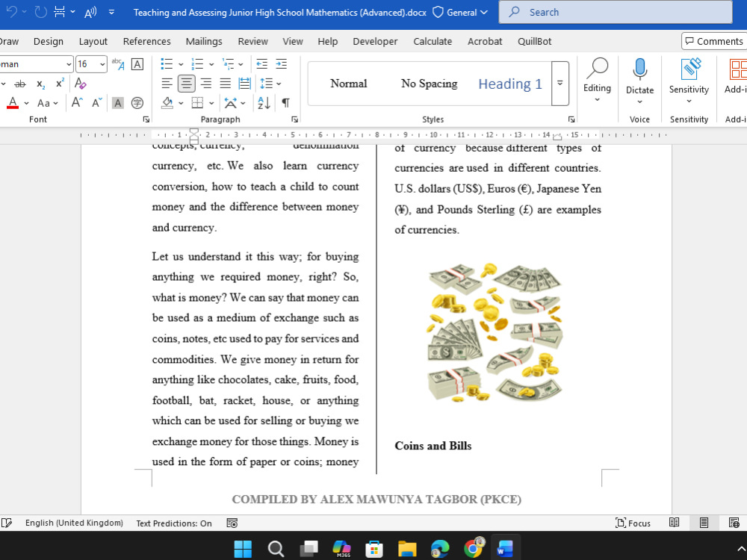
Task: Open the Bullets dropdown arrow
Action: (x=181, y=64)
